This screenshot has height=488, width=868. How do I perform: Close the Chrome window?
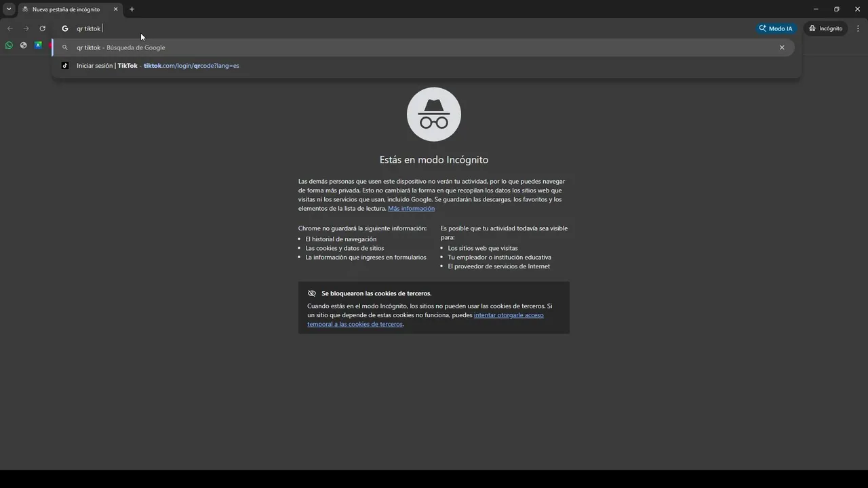click(x=857, y=9)
